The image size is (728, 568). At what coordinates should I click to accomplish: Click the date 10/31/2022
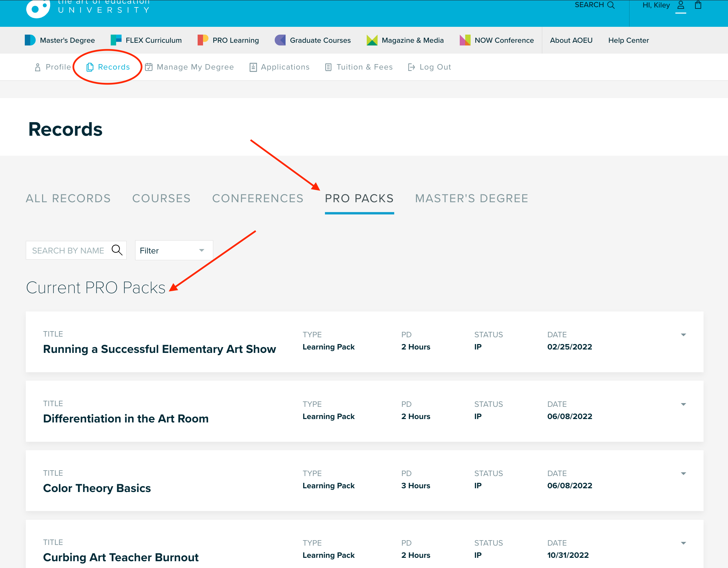pos(568,555)
